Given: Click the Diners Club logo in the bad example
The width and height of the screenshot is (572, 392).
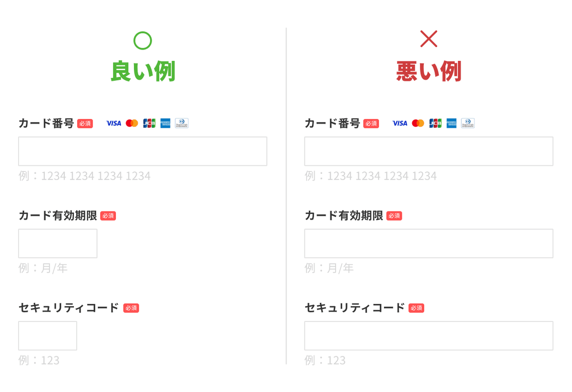Looking at the screenshot, I should (x=468, y=123).
